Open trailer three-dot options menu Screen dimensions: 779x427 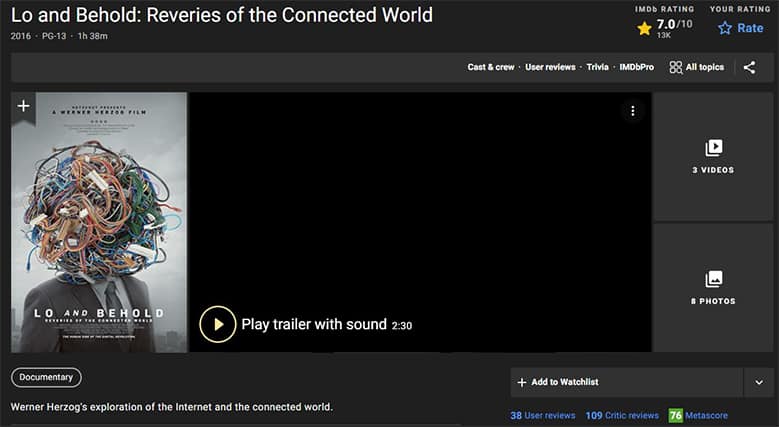pos(632,111)
